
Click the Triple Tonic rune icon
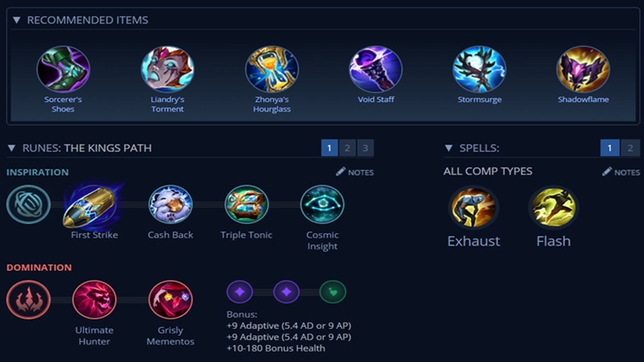click(246, 204)
